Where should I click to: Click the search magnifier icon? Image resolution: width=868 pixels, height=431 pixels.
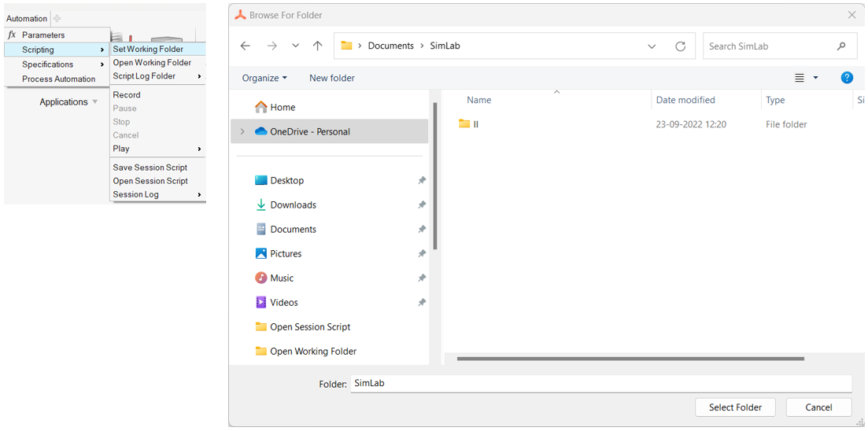(x=841, y=46)
